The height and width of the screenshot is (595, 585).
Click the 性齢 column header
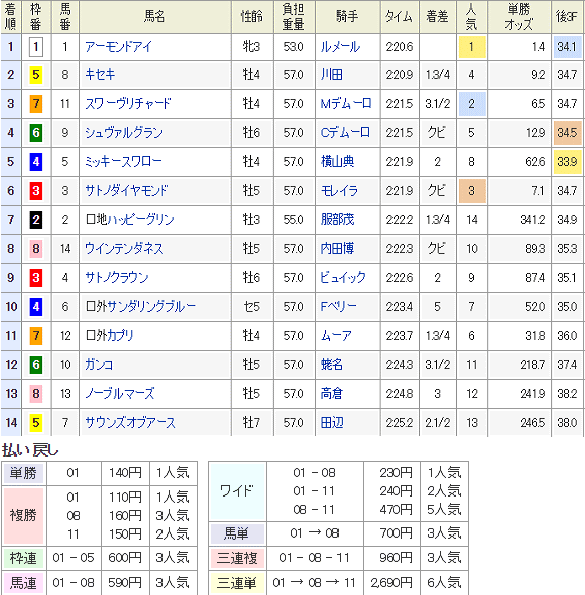click(252, 17)
